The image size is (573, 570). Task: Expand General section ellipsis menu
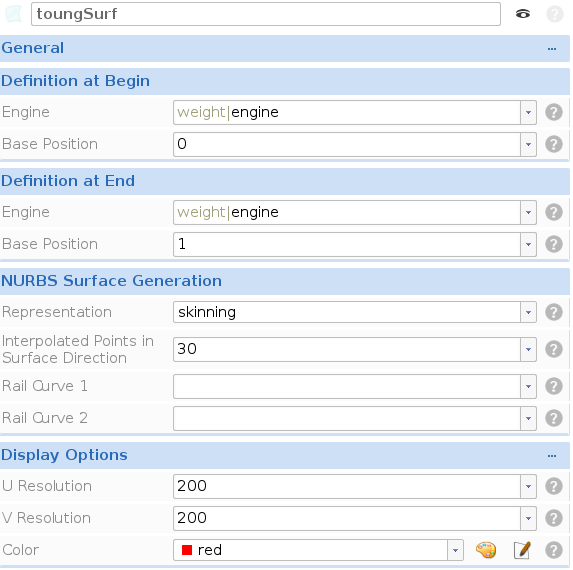pyautogui.click(x=552, y=49)
